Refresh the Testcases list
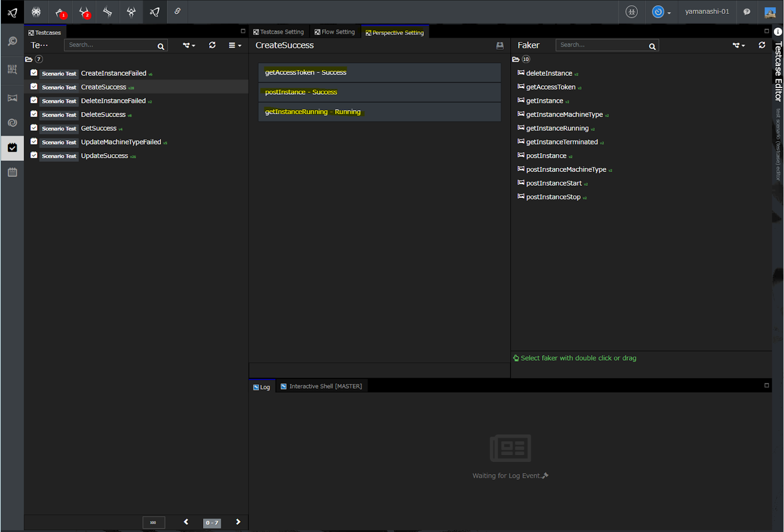Image resolution: width=784 pixels, height=532 pixels. [212, 45]
